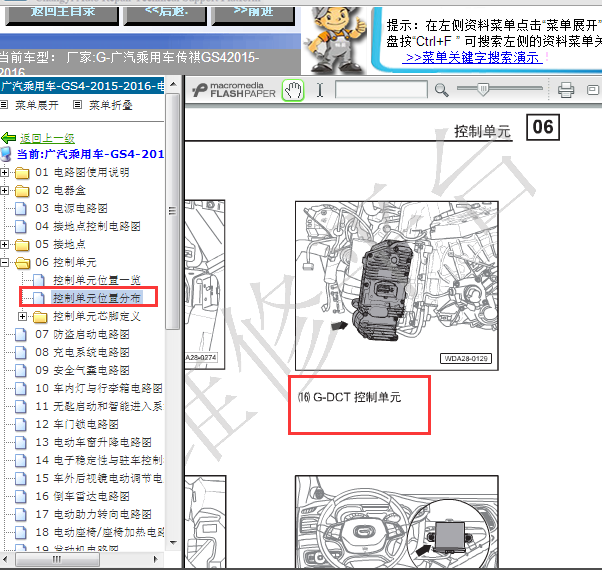Click the tree horizontal scrollbar thumb

coord(57,559)
